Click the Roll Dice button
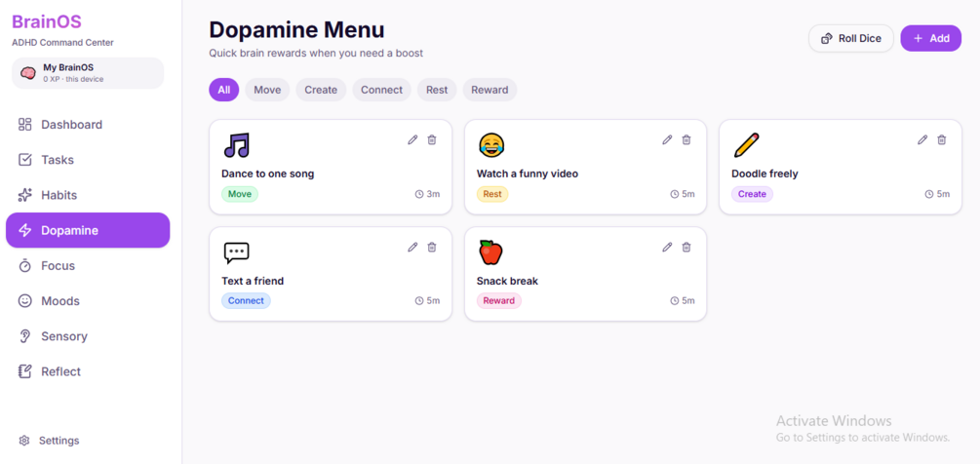This screenshot has width=980, height=464. [851, 38]
